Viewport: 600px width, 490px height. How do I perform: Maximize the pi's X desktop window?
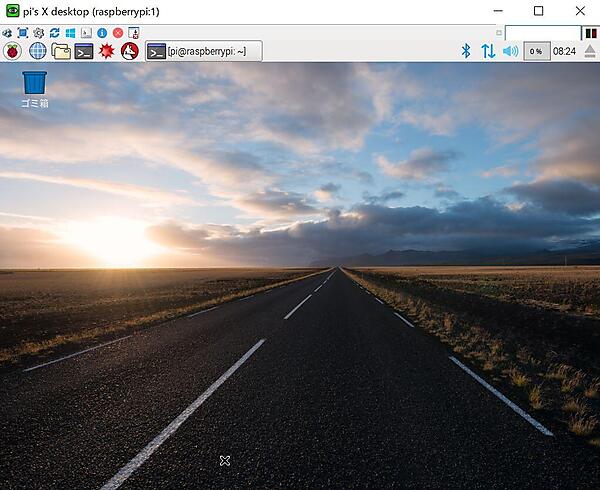tap(538, 11)
